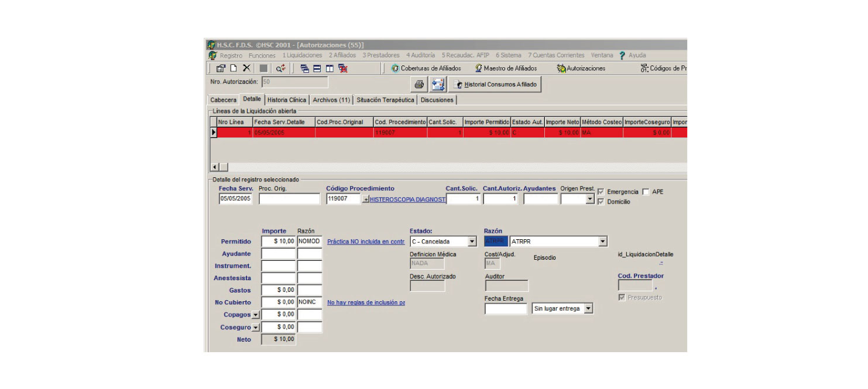Switch to the Cabecera tab
The image size is (868, 389).
(x=224, y=100)
